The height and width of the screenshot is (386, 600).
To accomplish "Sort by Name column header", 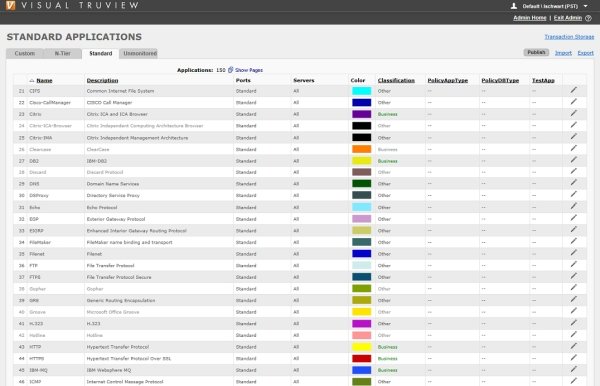I will pyautogui.click(x=44, y=80).
